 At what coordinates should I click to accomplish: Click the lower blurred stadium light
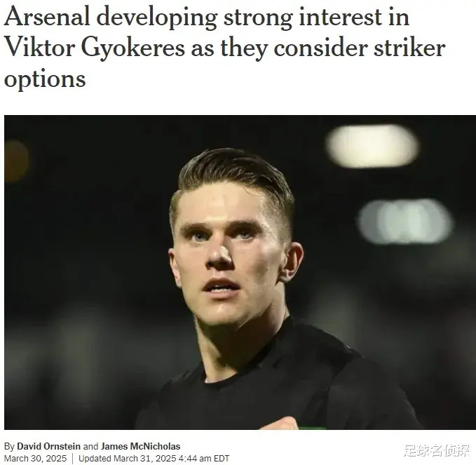[x=405, y=221]
